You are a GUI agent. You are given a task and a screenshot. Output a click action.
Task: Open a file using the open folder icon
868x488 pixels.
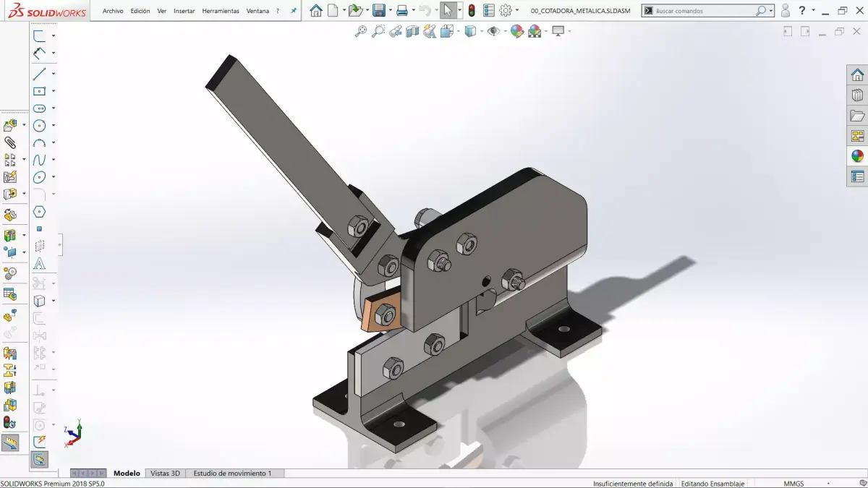tap(355, 11)
